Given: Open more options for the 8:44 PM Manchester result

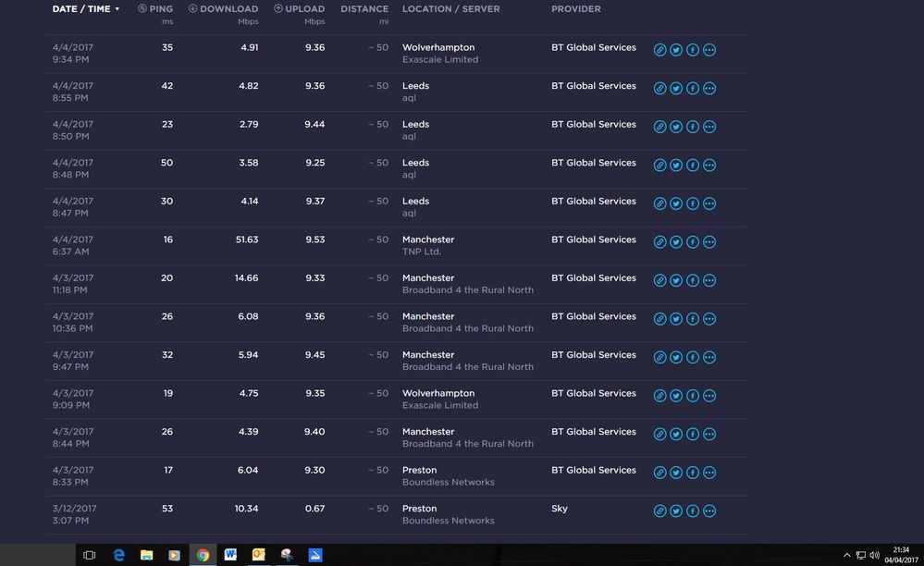Looking at the screenshot, I should [709, 434].
